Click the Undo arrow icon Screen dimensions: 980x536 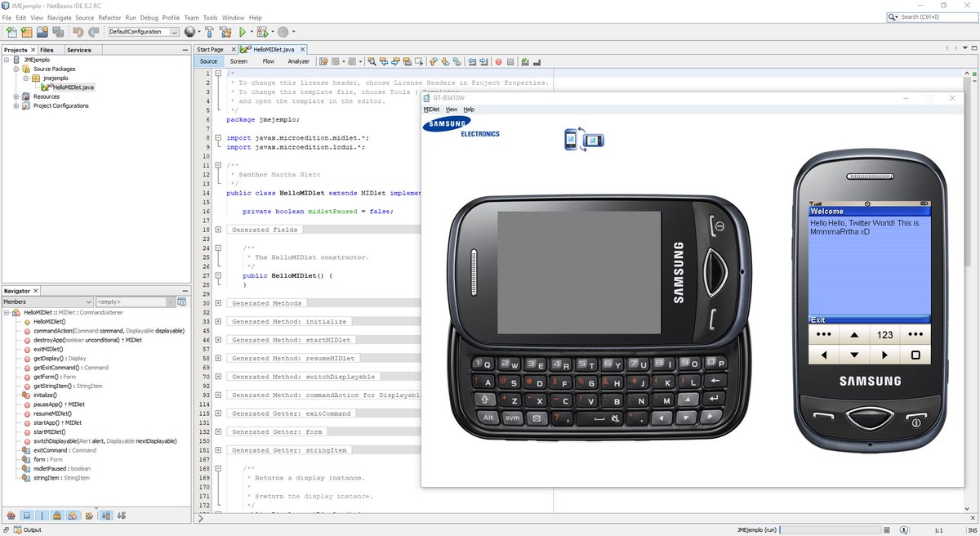[78, 32]
